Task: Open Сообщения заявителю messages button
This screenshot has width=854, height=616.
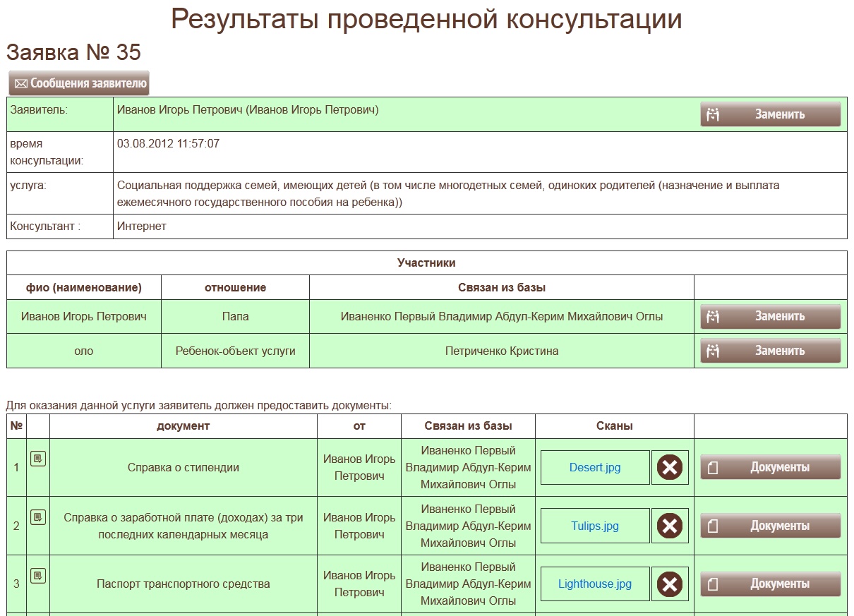Action: coord(79,83)
